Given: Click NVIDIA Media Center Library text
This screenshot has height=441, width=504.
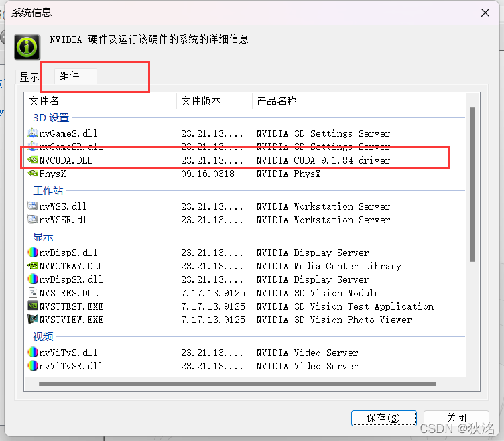Looking at the screenshot, I should (x=328, y=266).
